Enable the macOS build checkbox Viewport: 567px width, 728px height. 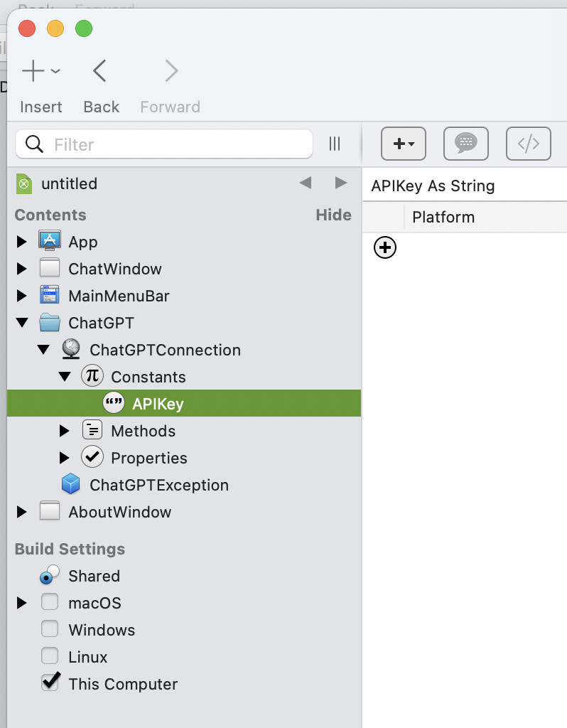click(x=50, y=601)
